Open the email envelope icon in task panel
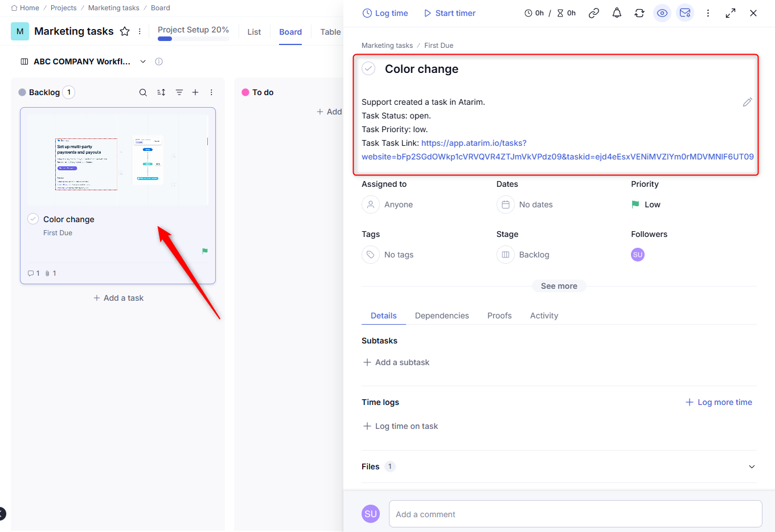This screenshot has height=532, width=775. tap(685, 13)
